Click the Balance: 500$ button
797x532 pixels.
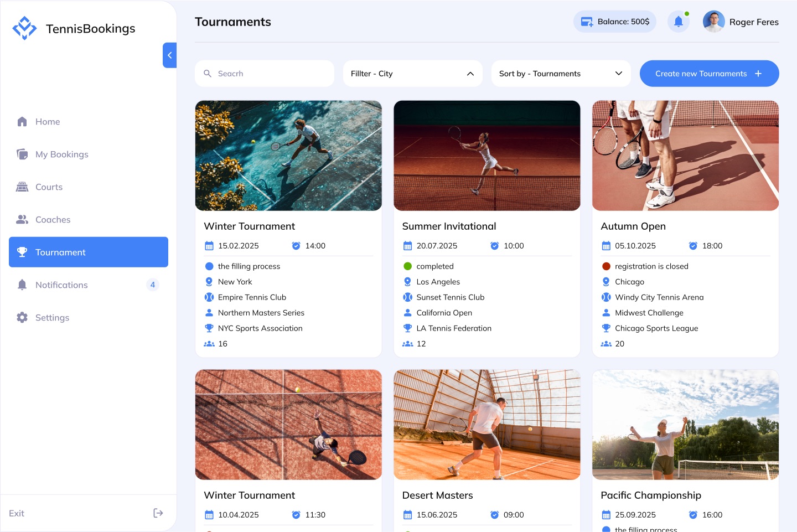tap(615, 22)
